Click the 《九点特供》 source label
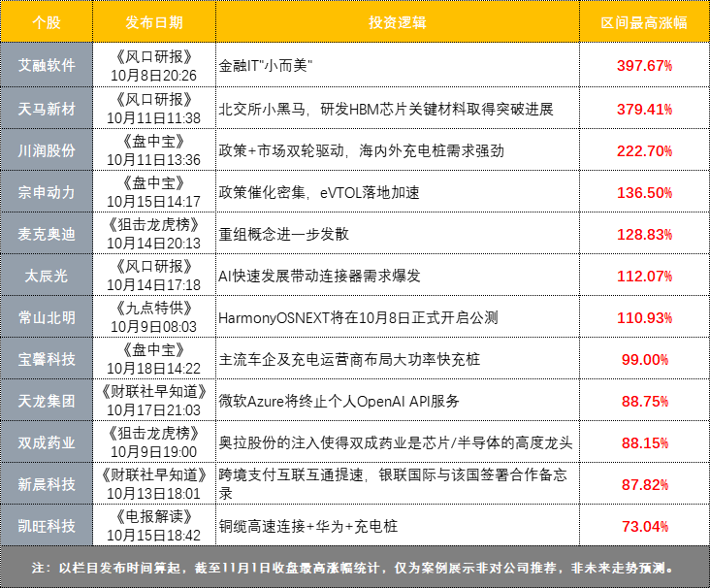This screenshot has height=588, width=710. coord(153,308)
